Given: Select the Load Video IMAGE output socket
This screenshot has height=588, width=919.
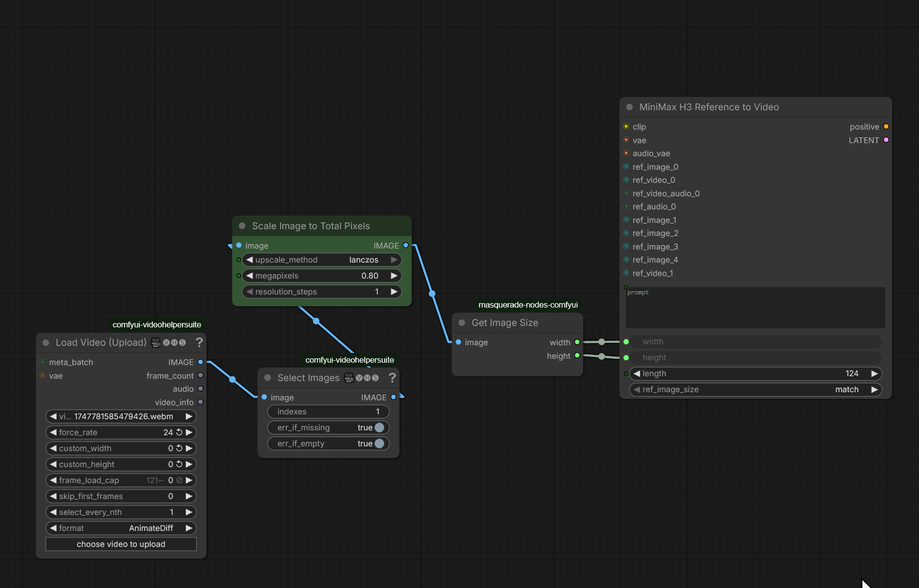Looking at the screenshot, I should (x=201, y=362).
